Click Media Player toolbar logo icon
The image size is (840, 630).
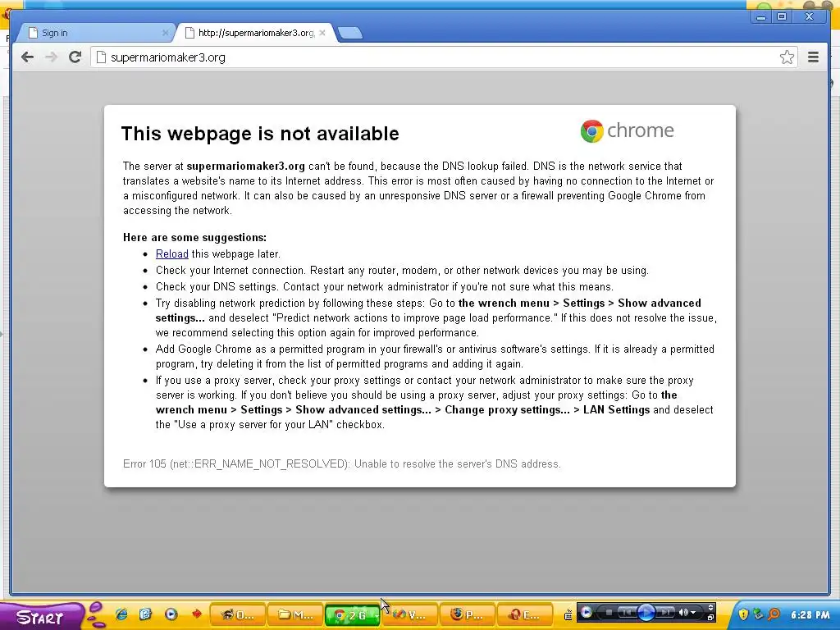pos(586,612)
